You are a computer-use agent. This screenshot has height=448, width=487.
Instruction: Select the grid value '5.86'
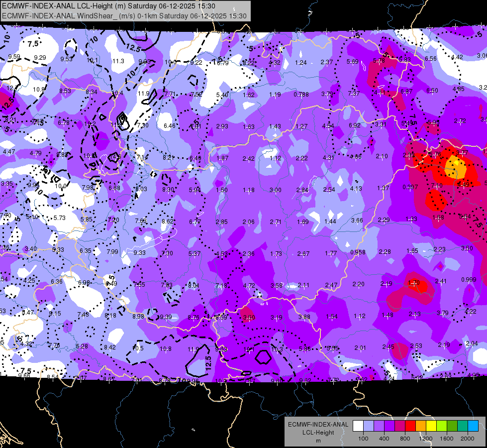(304, 349)
